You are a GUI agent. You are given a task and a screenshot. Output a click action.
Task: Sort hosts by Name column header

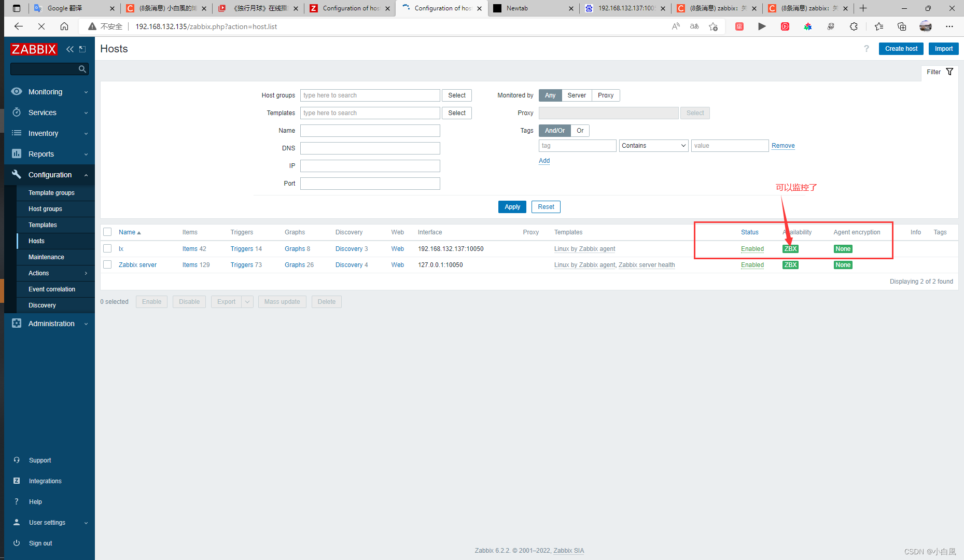click(130, 232)
